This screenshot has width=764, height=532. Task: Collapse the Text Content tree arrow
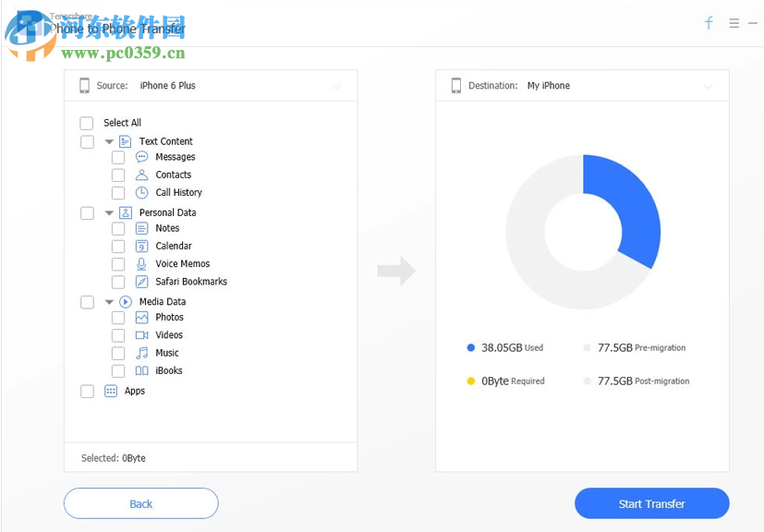point(109,141)
